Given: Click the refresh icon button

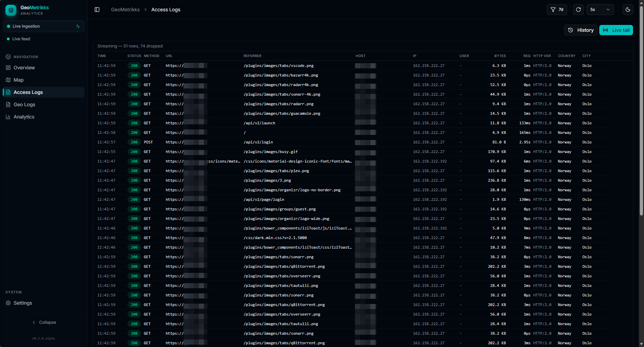Looking at the screenshot, I should click(x=578, y=10).
